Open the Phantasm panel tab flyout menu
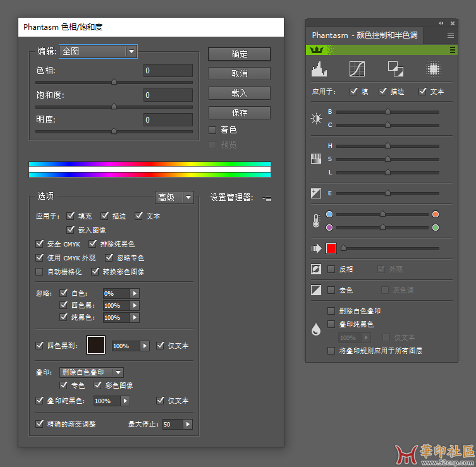Viewport: 476px width, 467px height. click(451, 36)
